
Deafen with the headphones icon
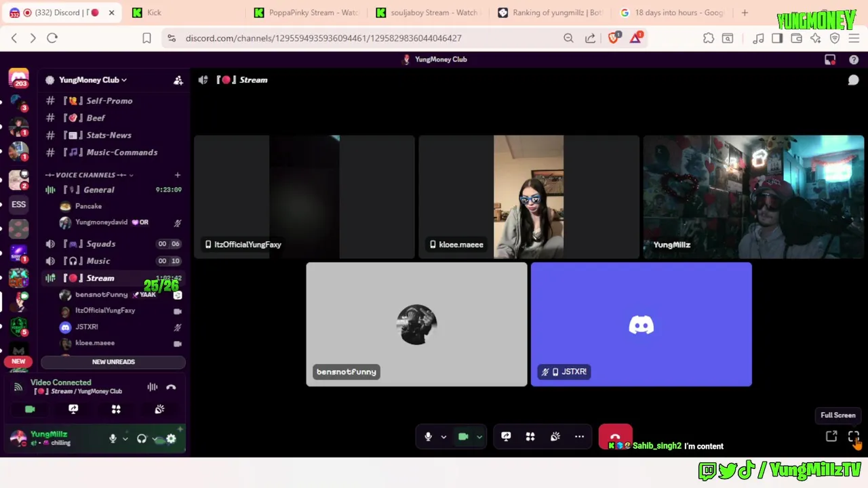pos(142,439)
